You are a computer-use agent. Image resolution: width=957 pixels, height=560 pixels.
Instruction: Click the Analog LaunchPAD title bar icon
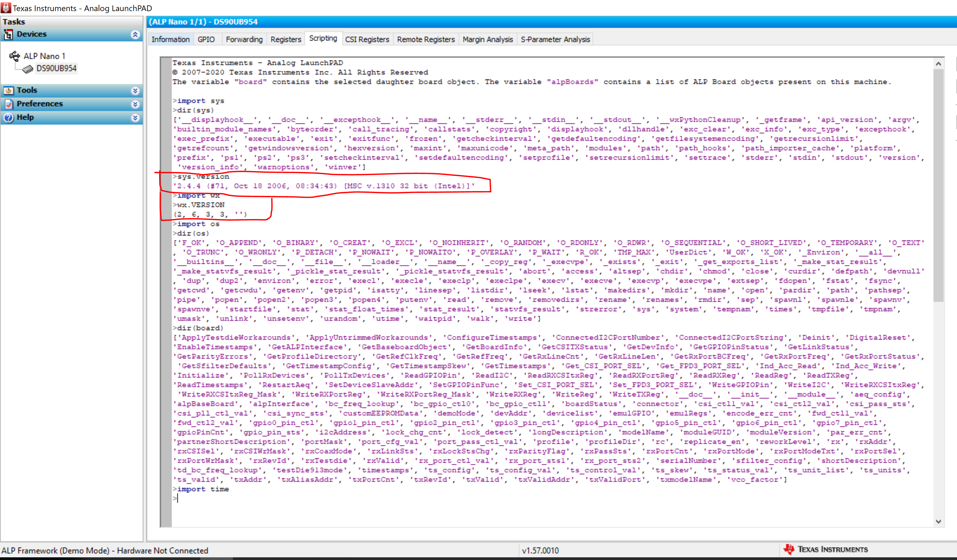6,8
